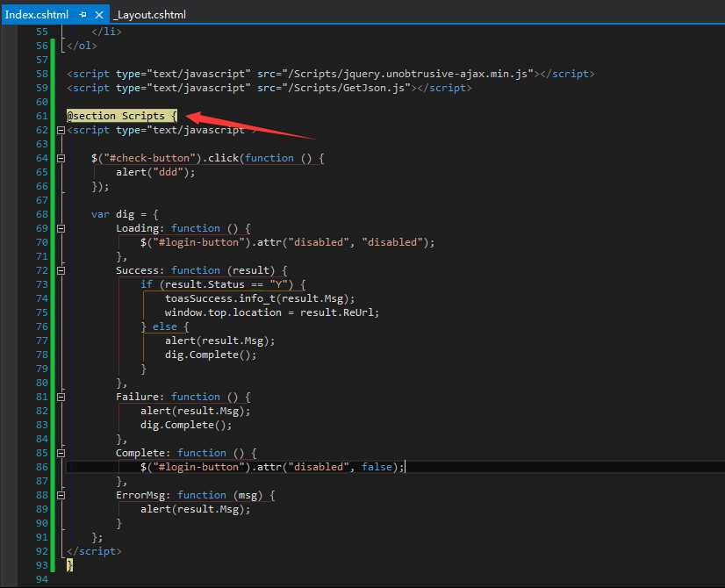This screenshot has width=725, height=588.
Task: Collapse the Complete function at line 85
Action: [x=61, y=453]
